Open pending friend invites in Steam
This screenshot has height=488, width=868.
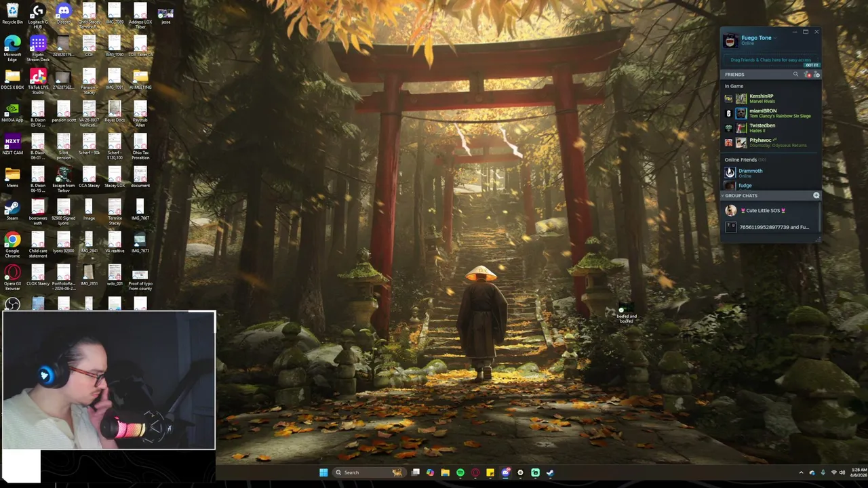[807, 75]
